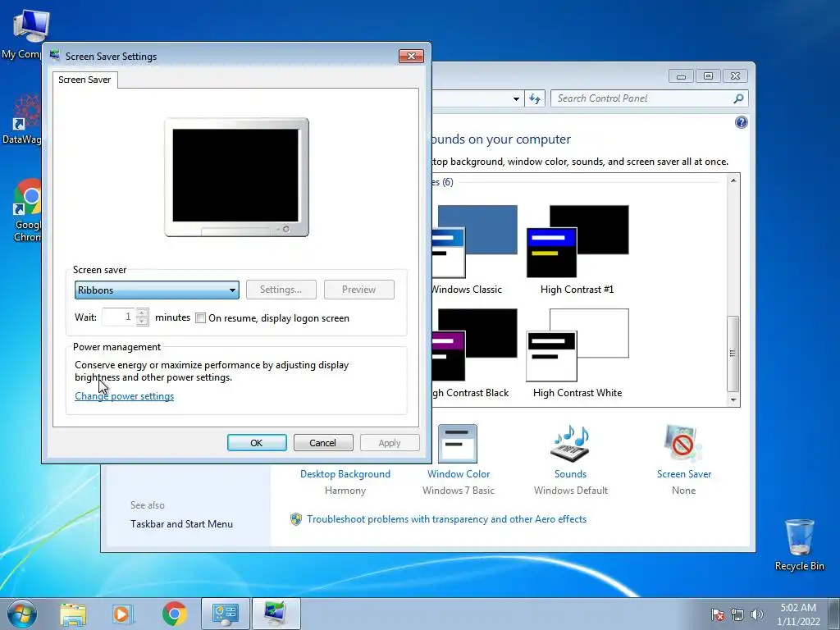Select the Screen Saver tab

click(84, 80)
